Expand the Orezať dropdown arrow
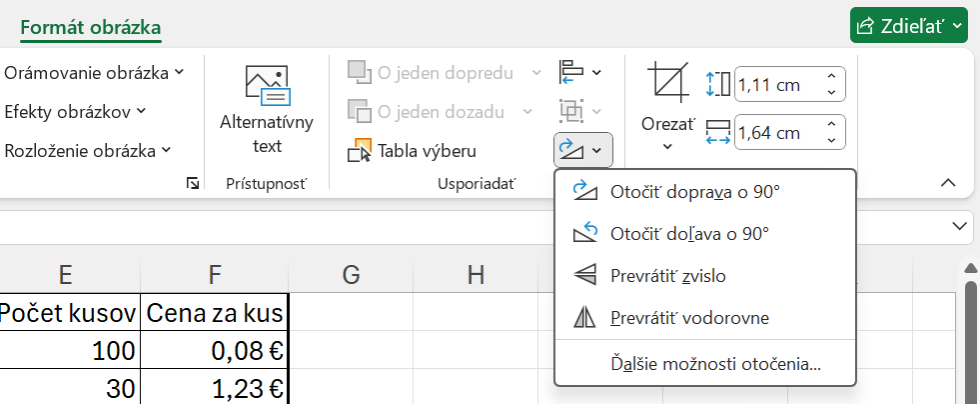Viewport: 980px width, 404px height. [667, 146]
